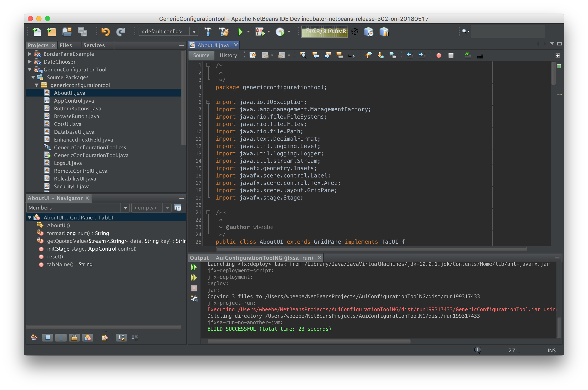Click the New File toolbar icon

click(x=37, y=32)
